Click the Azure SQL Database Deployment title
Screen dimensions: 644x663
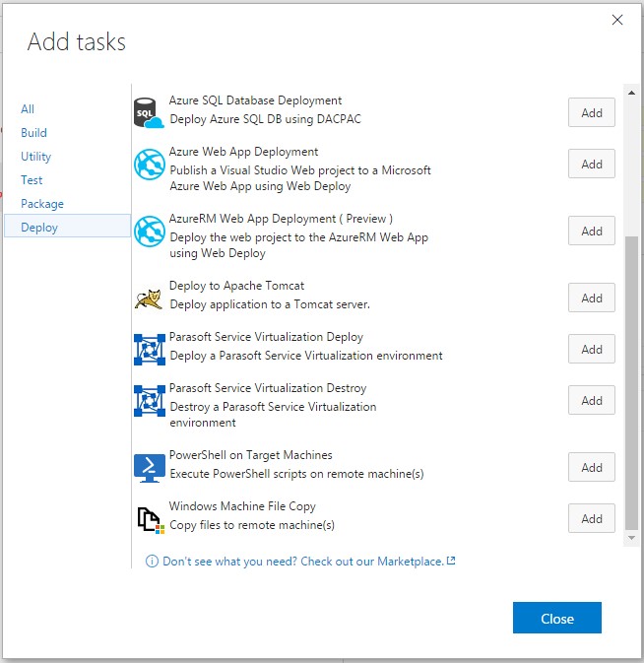[x=255, y=100]
